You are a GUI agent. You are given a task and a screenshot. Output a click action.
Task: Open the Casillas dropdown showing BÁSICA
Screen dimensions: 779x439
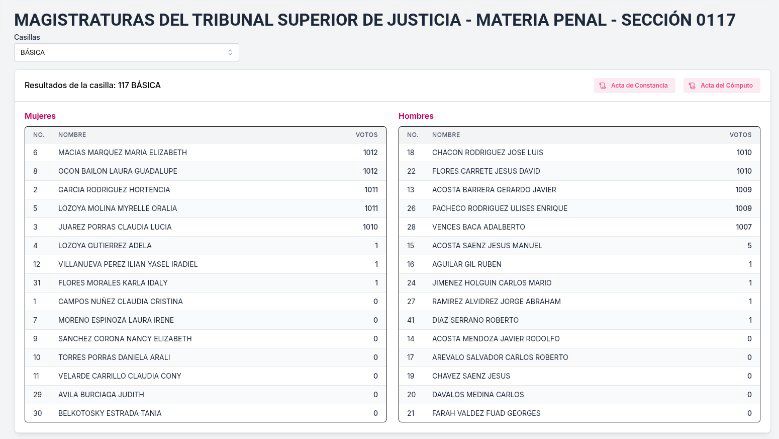(127, 53)
